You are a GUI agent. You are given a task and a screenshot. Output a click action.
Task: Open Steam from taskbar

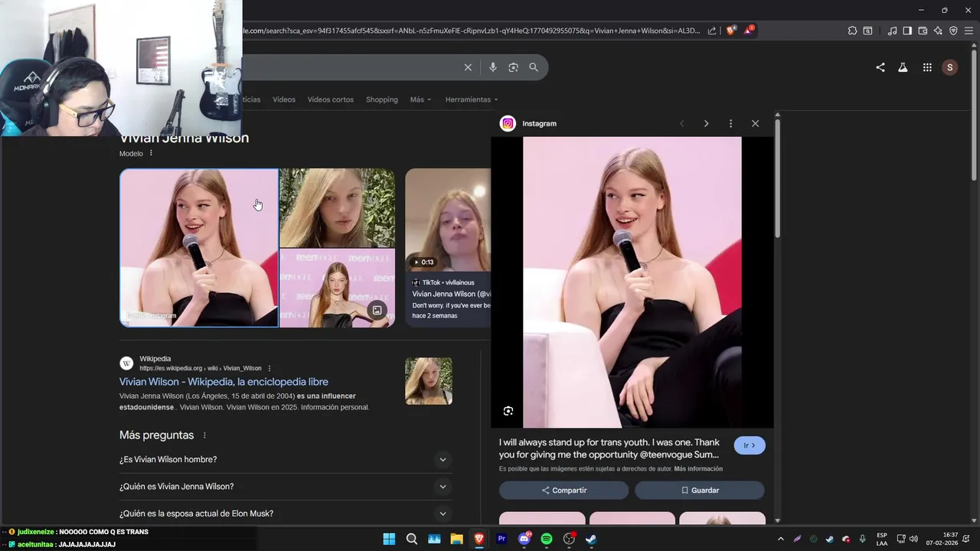591,539
